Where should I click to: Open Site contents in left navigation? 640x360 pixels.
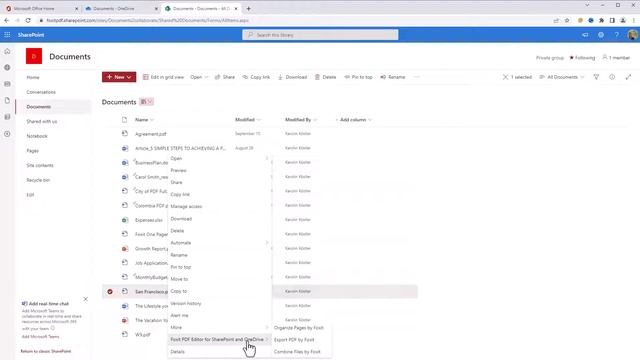click(x=40, y=165)
